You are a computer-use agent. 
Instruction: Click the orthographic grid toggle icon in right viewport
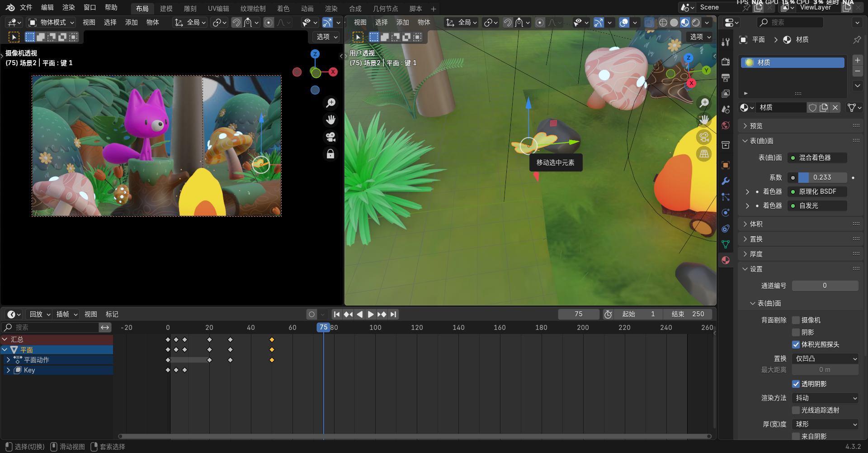click(704, 154)
